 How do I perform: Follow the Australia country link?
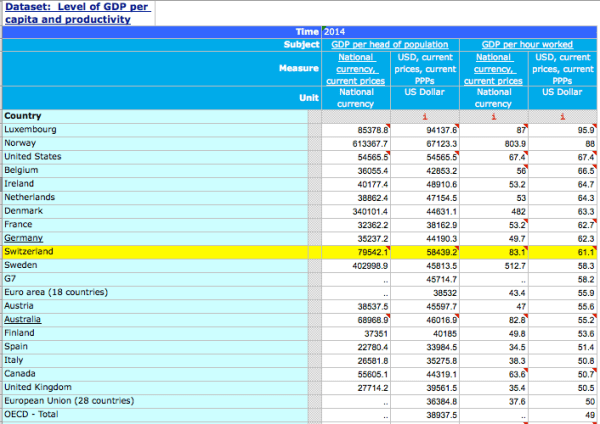click(23, 319)
